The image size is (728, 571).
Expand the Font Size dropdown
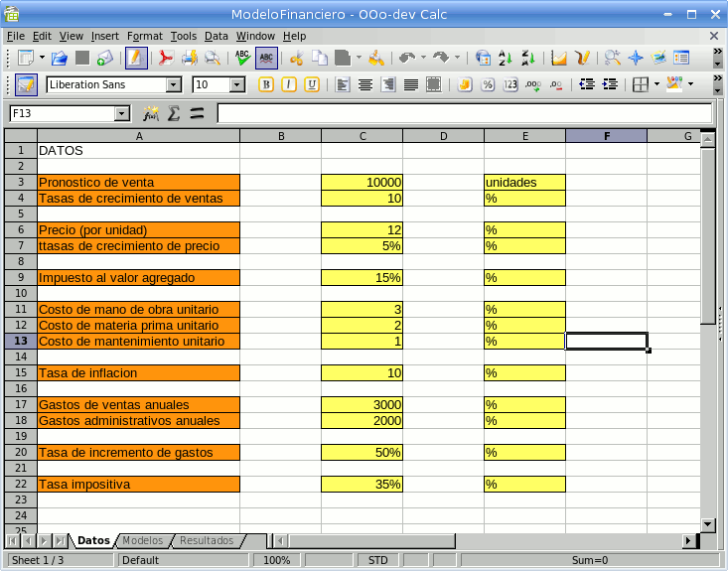click(237, 85)
